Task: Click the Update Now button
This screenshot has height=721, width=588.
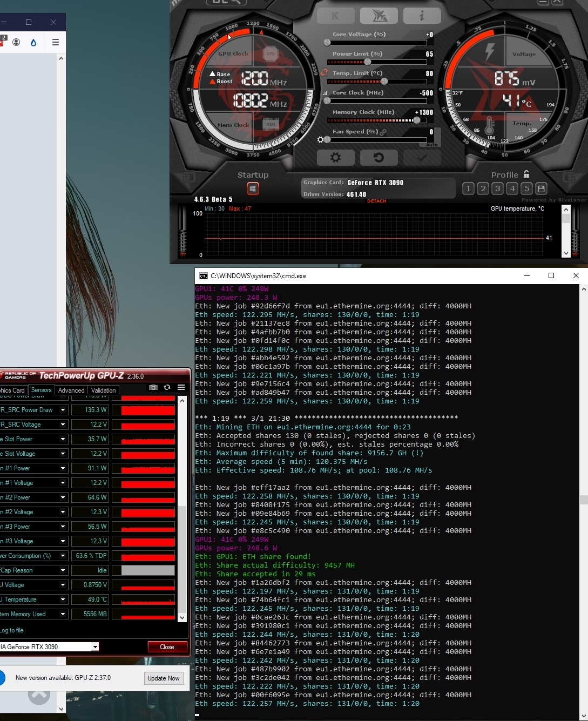Action: (x=163, y=678)
